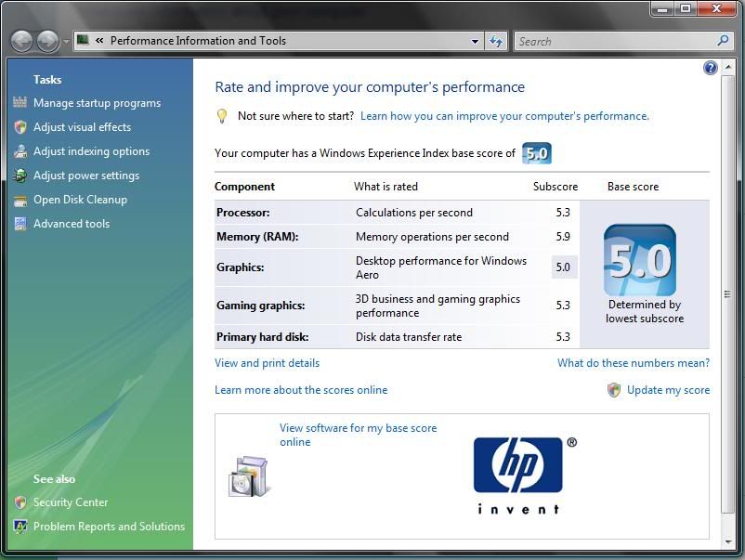Launch Open Disk Cleanup task
This screenshot has width=745, height=560.
tap(80, 200)
